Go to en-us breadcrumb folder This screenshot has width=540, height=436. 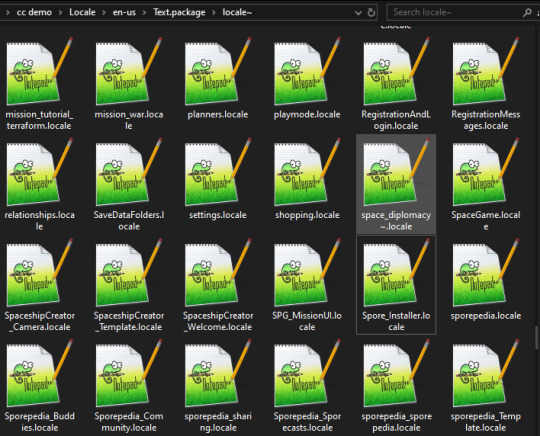124,12
